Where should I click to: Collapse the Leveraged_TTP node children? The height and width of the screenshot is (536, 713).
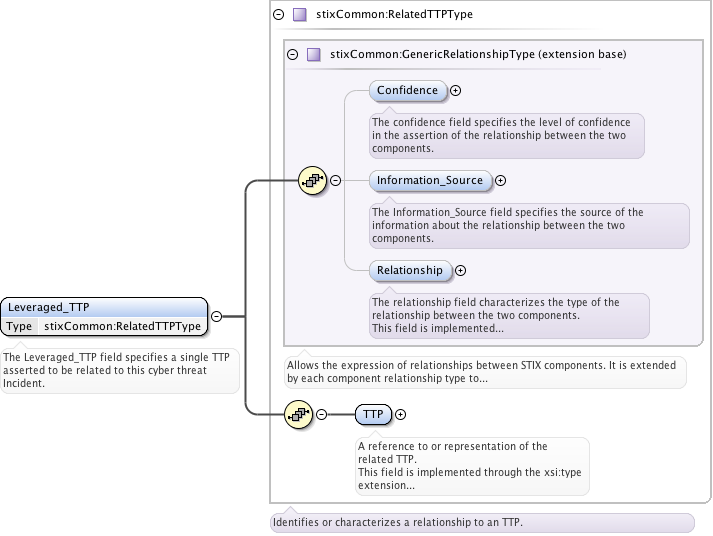pos(217,316)
